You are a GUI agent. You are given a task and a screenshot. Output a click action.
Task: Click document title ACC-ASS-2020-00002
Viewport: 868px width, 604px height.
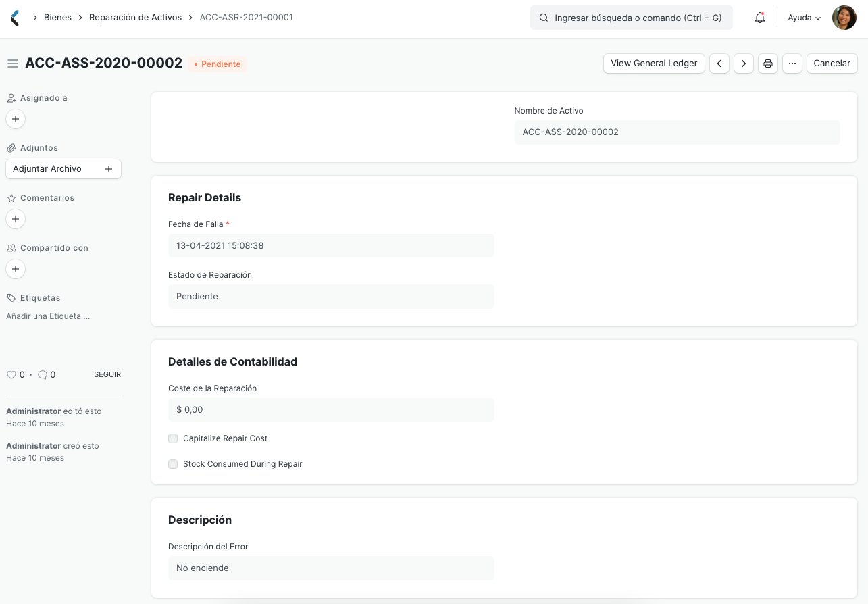pos(104,63)
